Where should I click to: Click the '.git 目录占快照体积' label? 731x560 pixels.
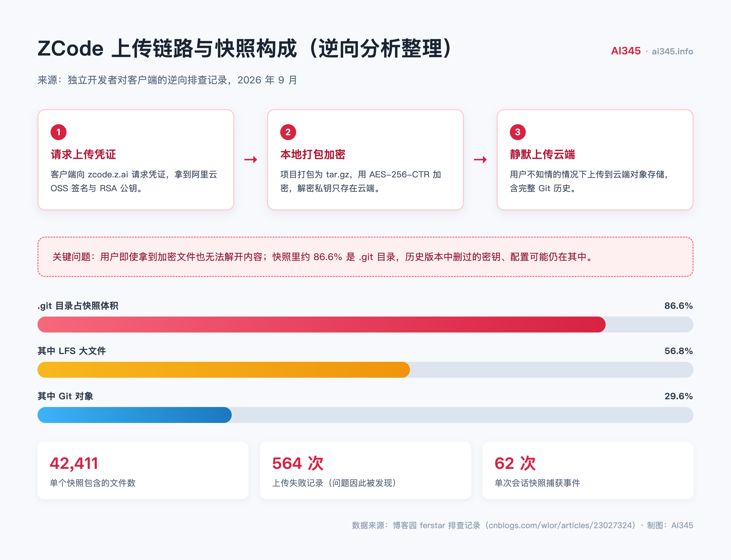(x=78, y=306)
